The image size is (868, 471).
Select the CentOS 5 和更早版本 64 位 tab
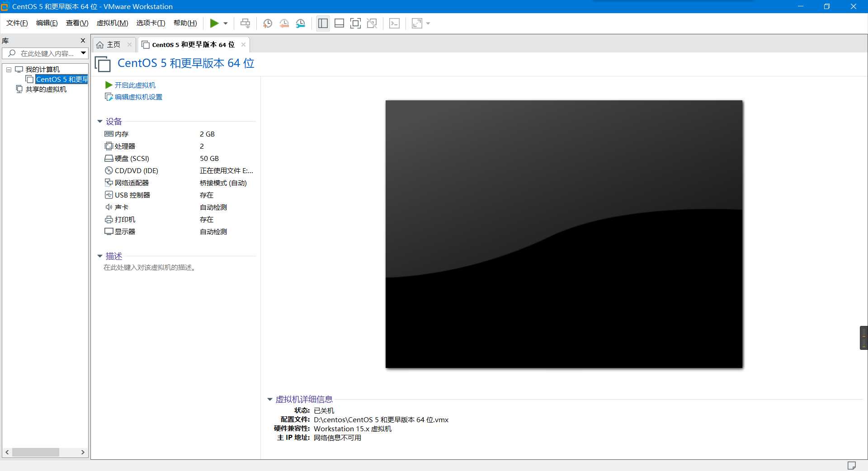(193, 44)
